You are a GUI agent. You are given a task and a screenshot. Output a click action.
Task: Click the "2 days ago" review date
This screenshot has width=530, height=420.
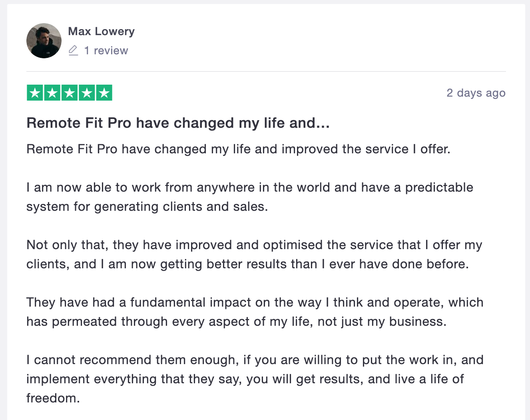[476, 93]
